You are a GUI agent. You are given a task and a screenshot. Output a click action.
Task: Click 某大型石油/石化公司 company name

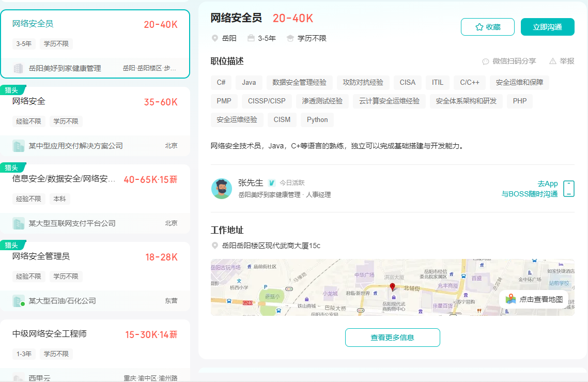[62, 300]
